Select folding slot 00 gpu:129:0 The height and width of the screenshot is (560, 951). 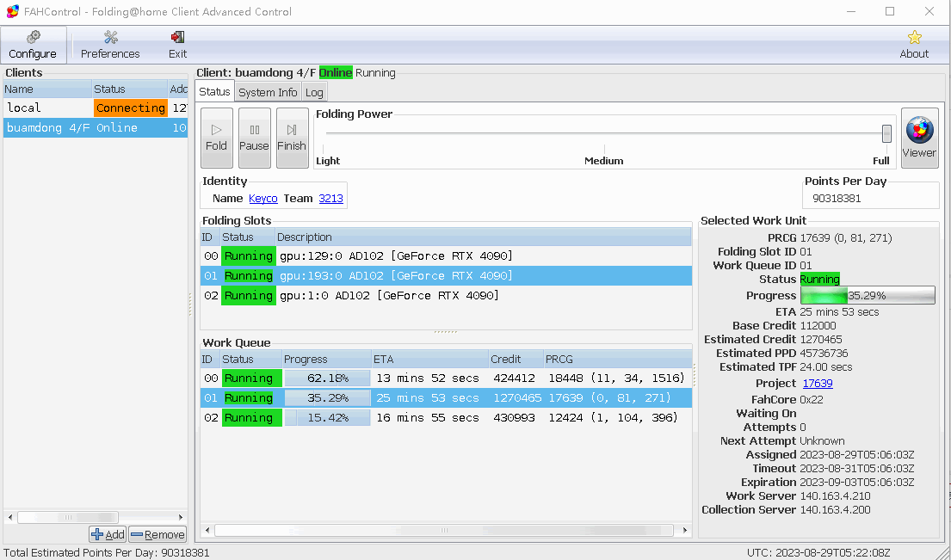coord(446,255)
